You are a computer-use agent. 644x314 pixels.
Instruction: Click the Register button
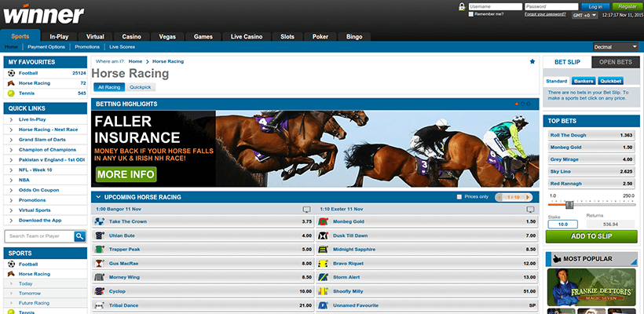click(x=628, y=6)
